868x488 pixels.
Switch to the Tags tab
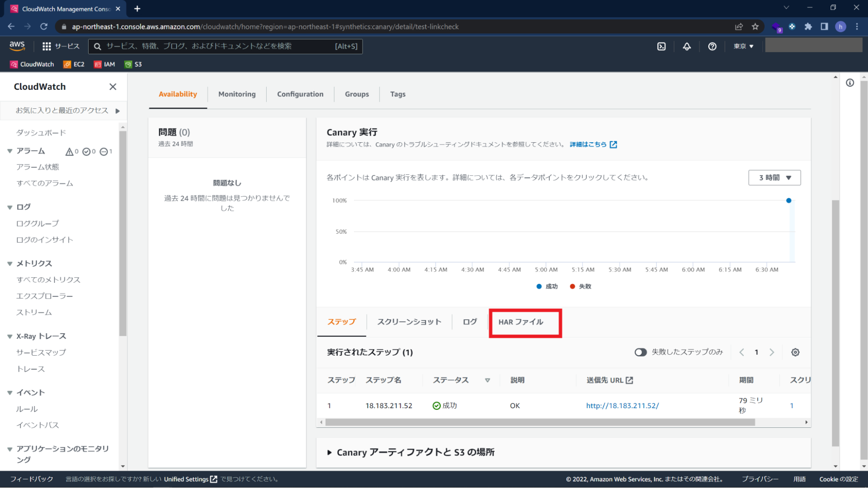397,94
